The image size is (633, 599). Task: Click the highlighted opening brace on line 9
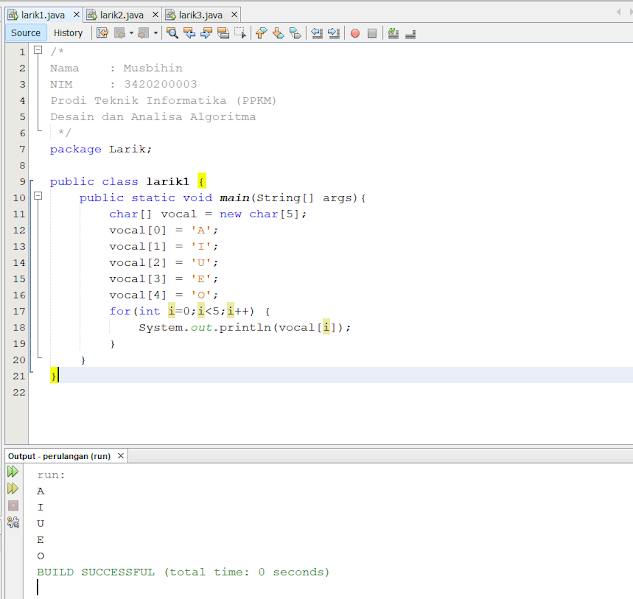(202, 182)
